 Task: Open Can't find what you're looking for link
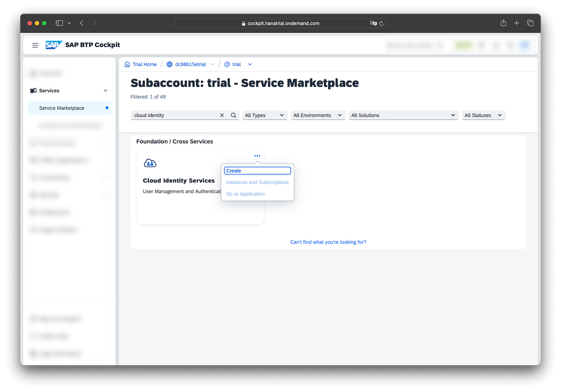[328, 242]
